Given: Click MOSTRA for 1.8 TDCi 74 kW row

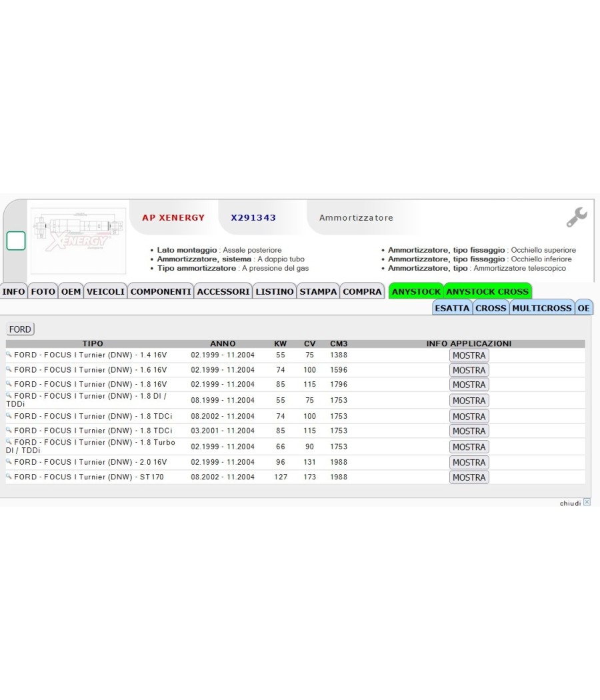Looking at the screenshot, I should (x=469, y=417).
